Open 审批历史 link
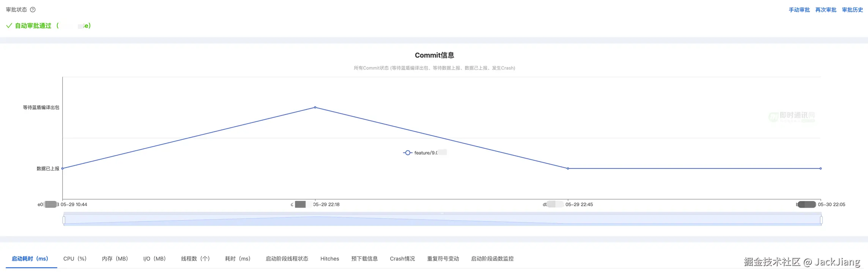This screenshot has height=276, width=868. [x=852, y=10]
